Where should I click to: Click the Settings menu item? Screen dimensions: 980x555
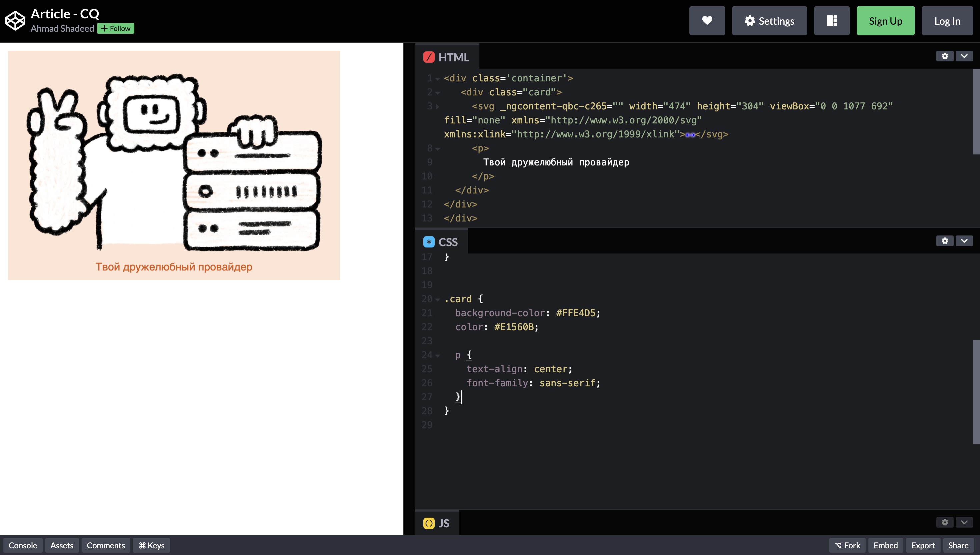pyautogui.click(x=769, y=21)
